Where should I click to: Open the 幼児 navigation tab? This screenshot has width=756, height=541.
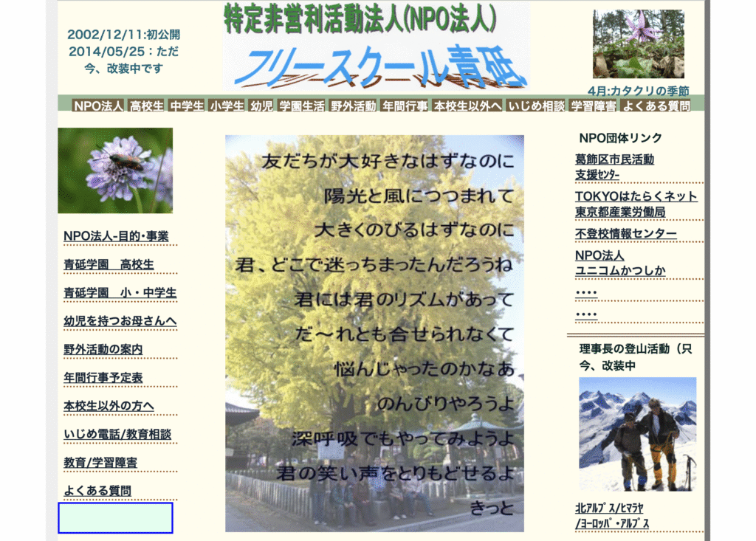coord(263,106)
